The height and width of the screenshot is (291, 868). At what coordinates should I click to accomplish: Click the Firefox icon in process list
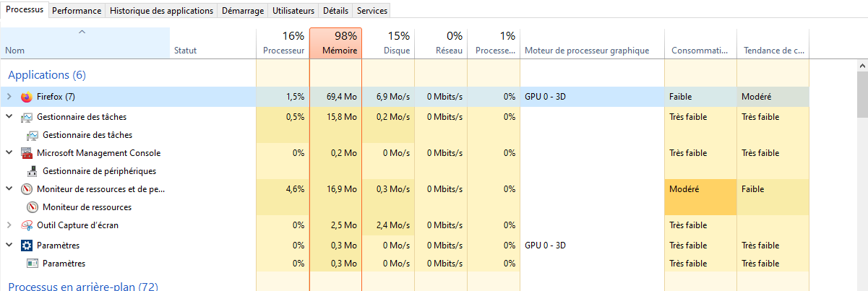coord(27,97)
